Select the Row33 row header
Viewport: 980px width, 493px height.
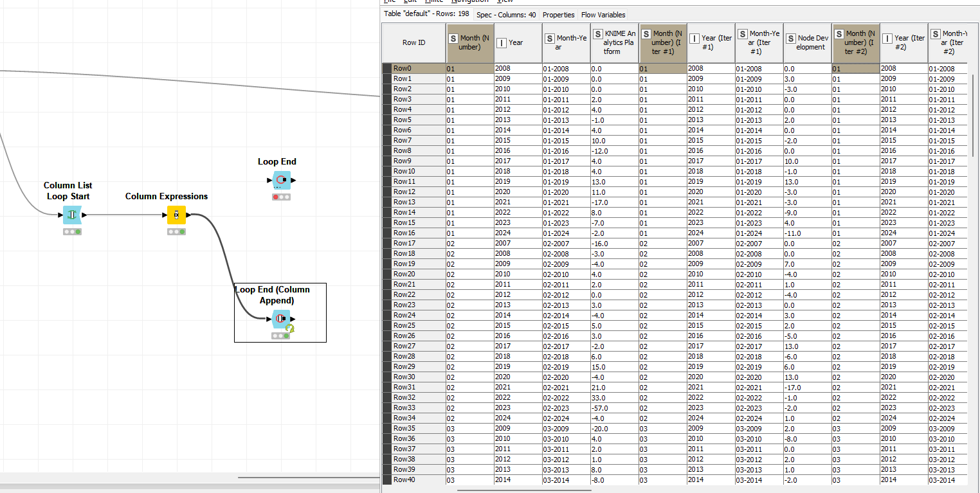pyautogui.click(x=413, y=408)
